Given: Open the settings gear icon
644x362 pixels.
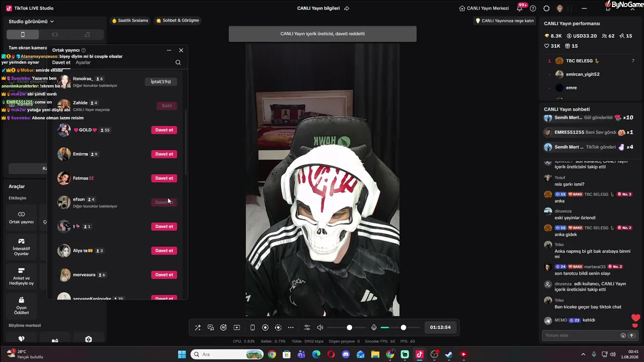Looking at the screenshot, I should click(546, 8).
